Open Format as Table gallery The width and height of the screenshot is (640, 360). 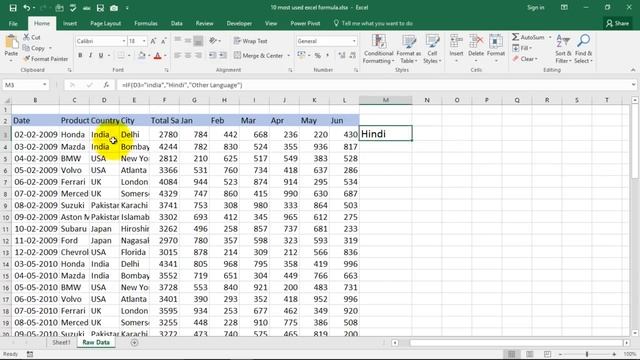coord(409,49)
